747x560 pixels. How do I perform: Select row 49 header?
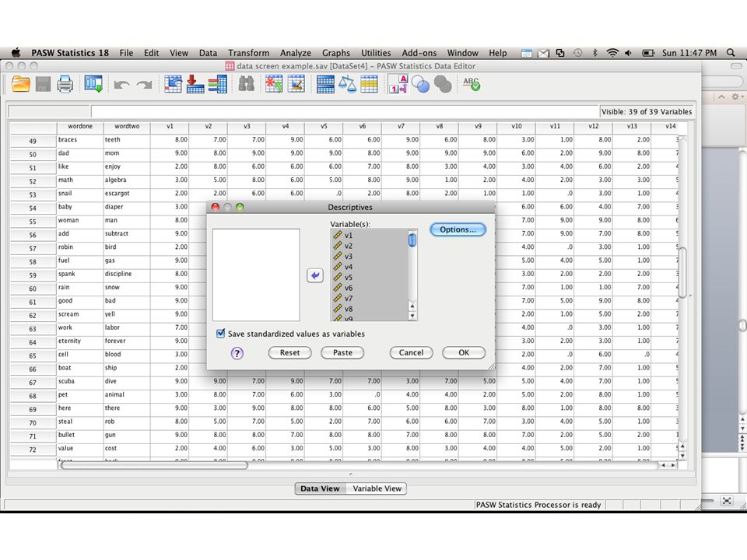tap(33, 141)
